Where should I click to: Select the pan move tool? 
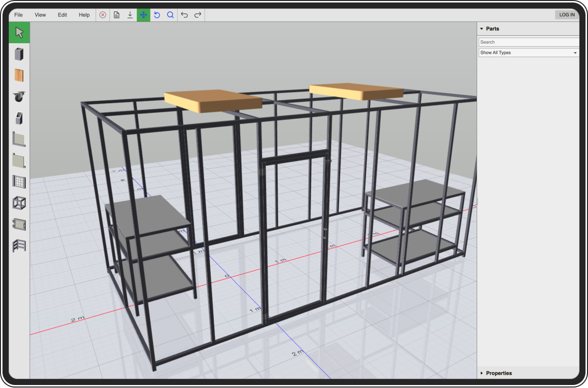[144, 15]
